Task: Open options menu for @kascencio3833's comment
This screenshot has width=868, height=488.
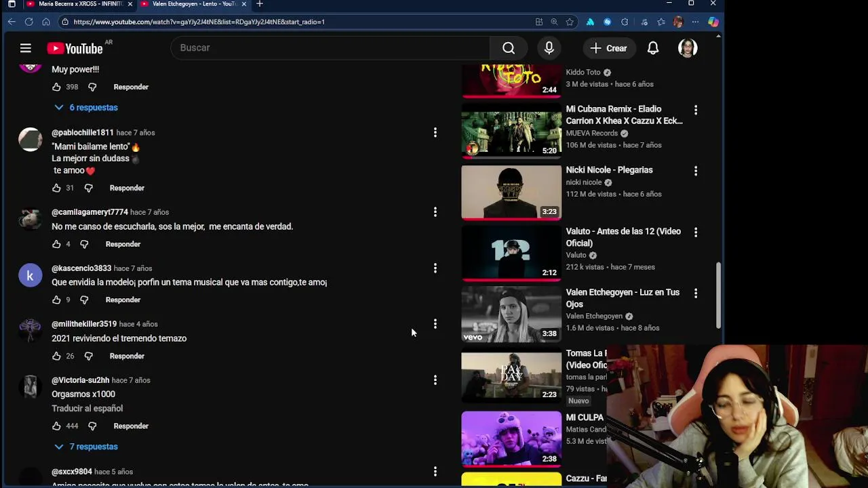Action: tap(435, 268)
